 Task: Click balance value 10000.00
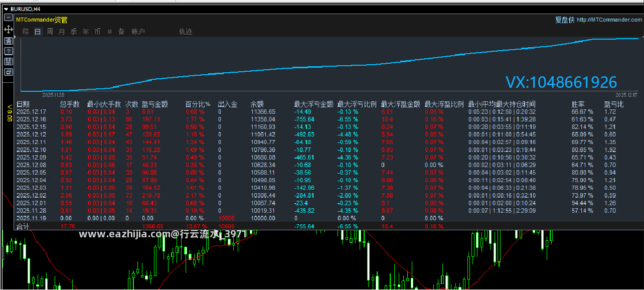(x=263, y=218)
